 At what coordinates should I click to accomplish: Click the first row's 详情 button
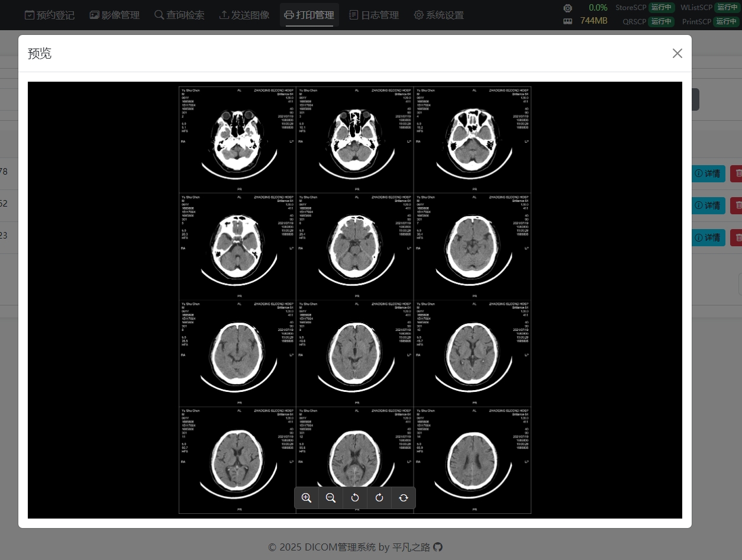708,173
